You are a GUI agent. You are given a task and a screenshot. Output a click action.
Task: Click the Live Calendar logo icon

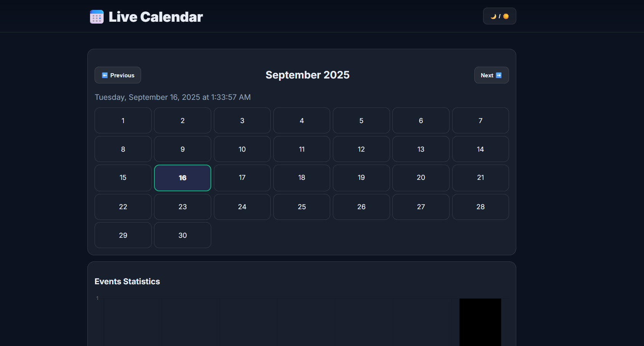[x=96, y=16]
